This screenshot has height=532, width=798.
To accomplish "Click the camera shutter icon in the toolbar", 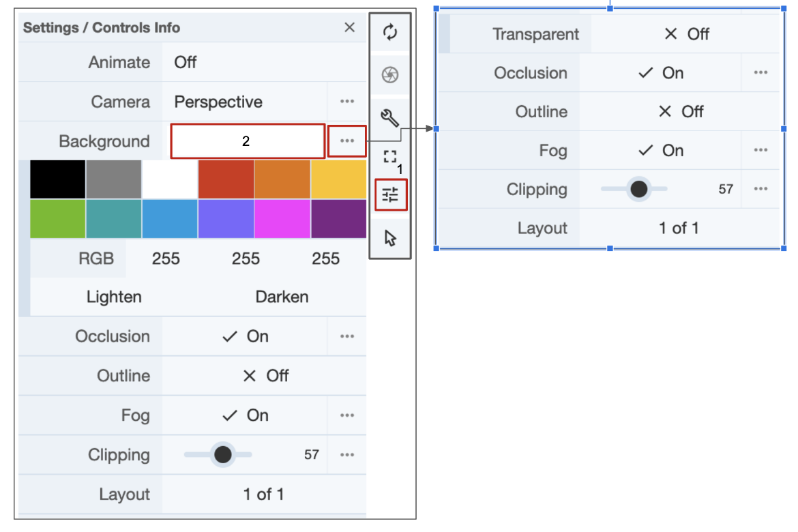I will 390,75.
